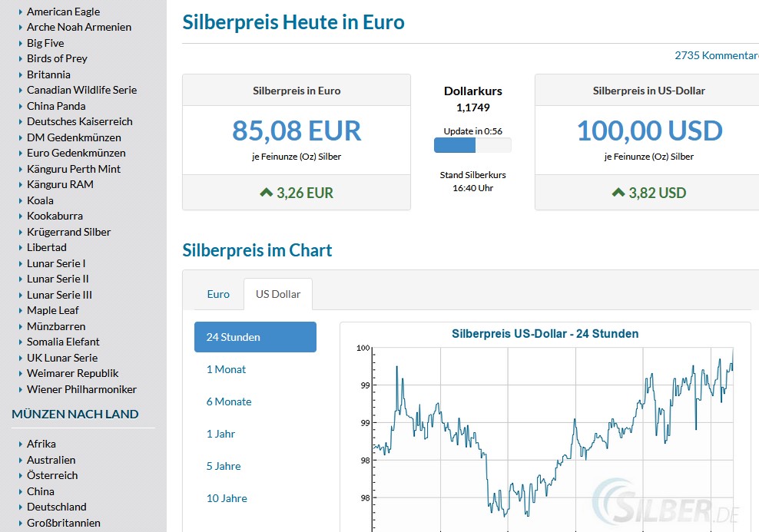
Task: Choose the 10 Jahre chart period
Action: tap(227, 498)
